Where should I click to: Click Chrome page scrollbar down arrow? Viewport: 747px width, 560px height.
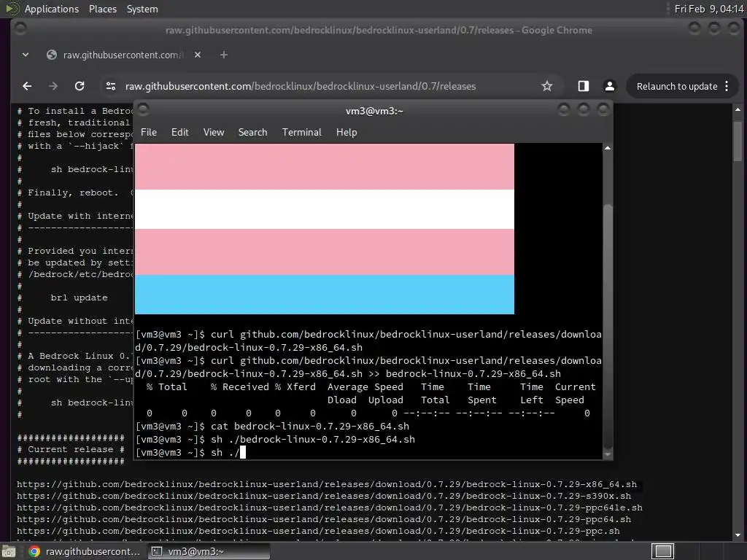pos(738,536)
